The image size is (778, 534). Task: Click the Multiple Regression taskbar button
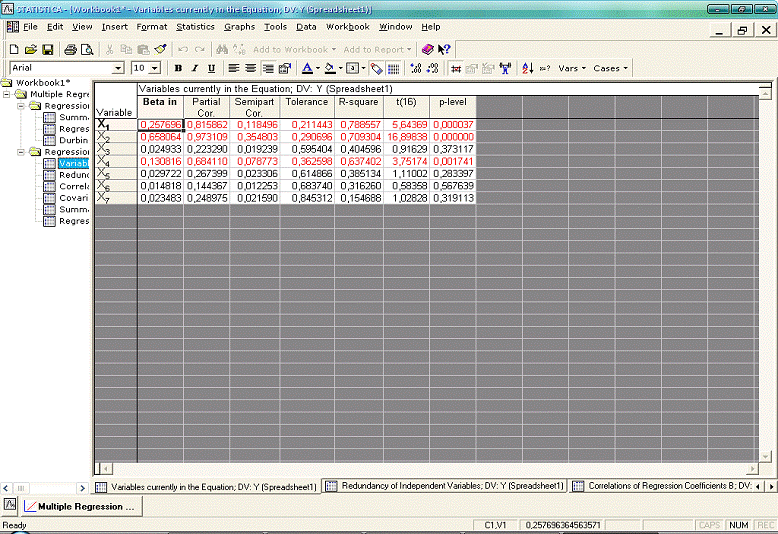pos(80,507)
